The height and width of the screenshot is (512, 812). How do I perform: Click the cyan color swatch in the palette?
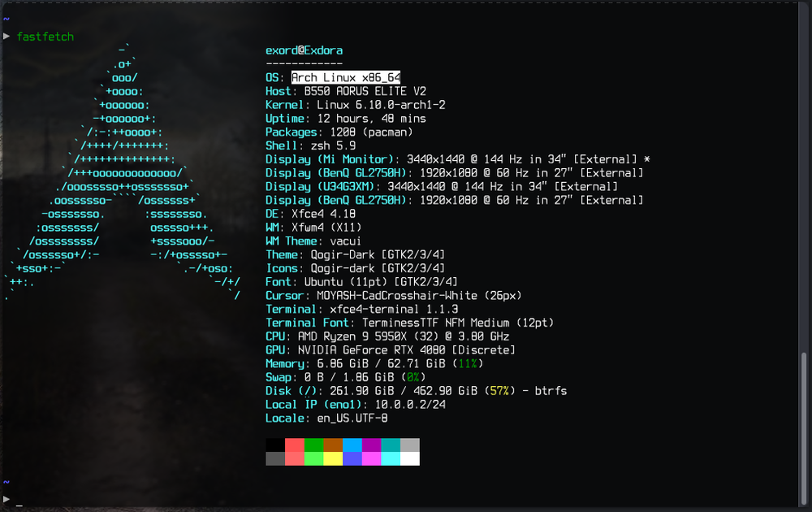point(391,445)
